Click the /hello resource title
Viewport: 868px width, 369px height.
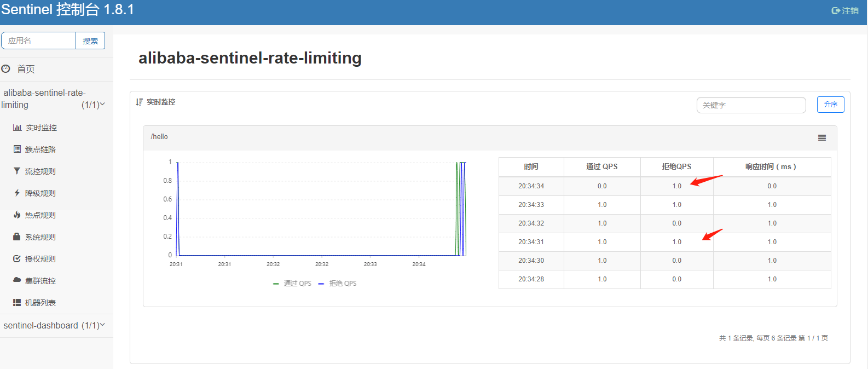click(x=159, y=137)
